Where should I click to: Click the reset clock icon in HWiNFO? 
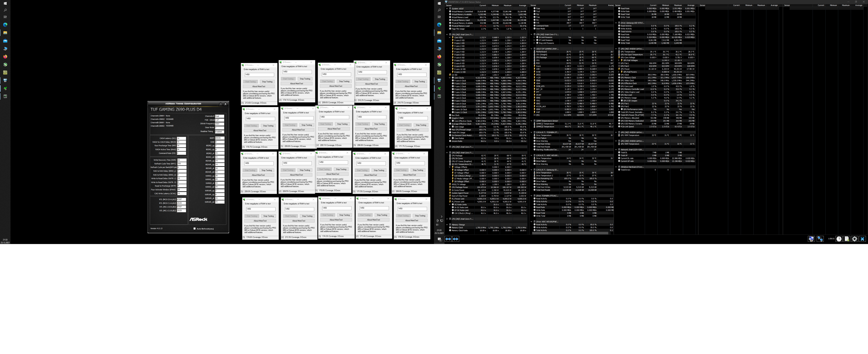pyautogui.click(x=839, y=239)
